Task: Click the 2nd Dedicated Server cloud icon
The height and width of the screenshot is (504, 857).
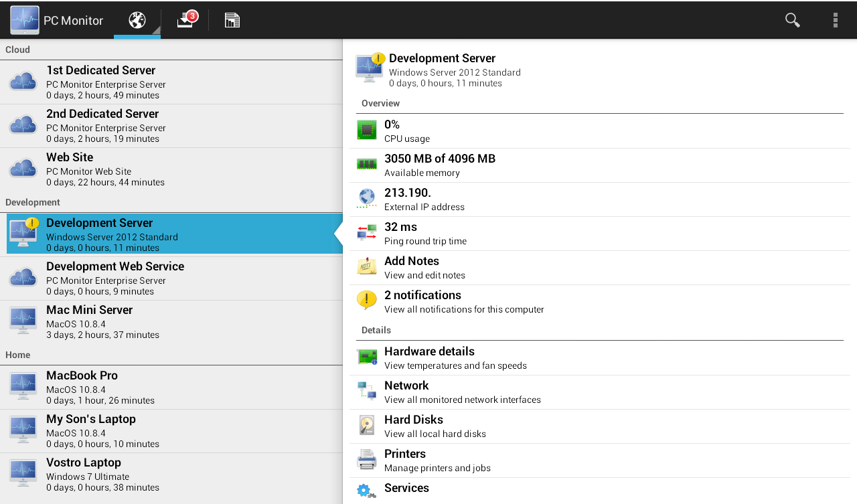Action: pyautogui.click(x=23, y=125)
